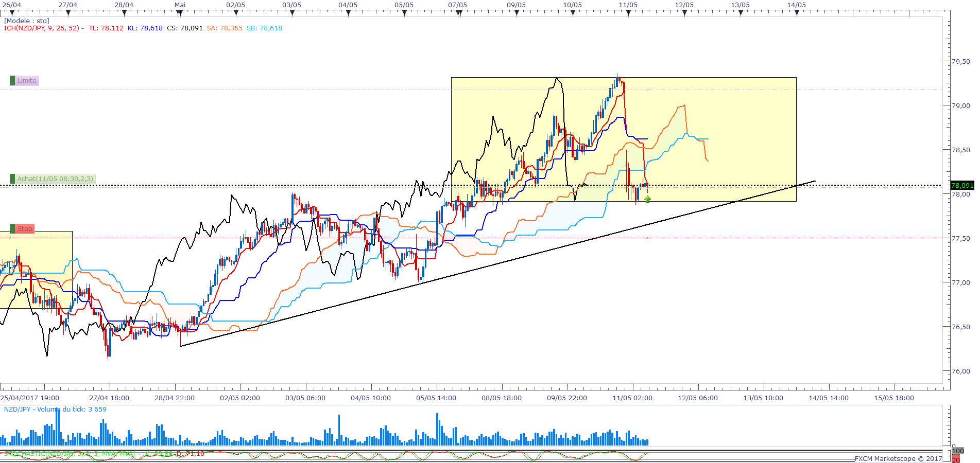Click the 11/05 02:00 time label

(632, 398)
